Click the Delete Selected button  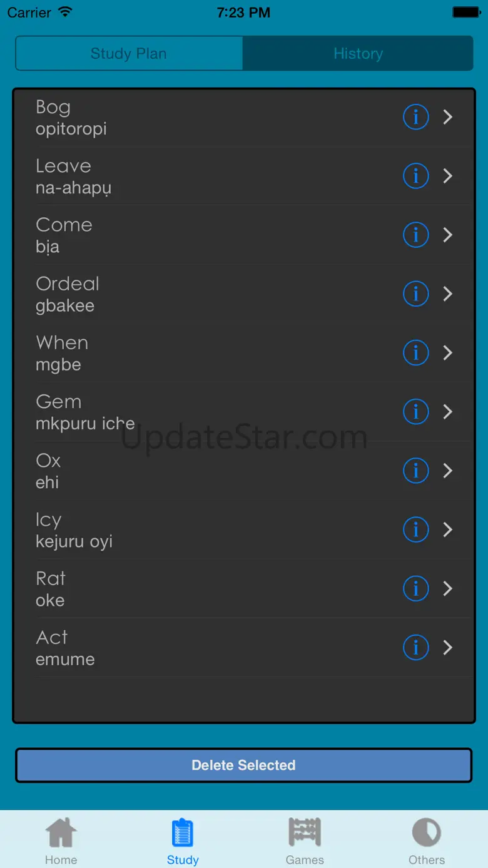click(243, 765)
